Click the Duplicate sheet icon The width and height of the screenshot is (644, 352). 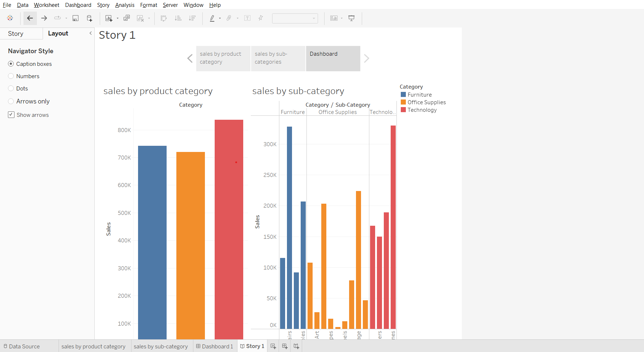[126, 18]
